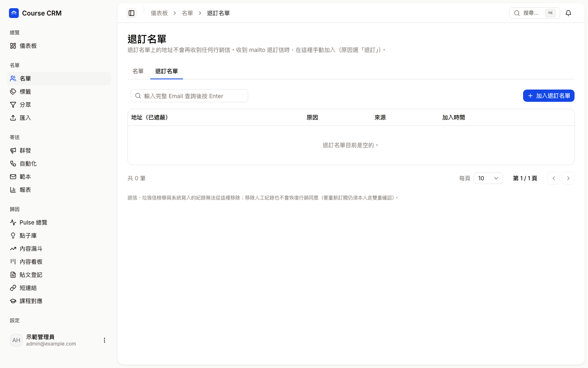
Task: Click the 內容看板 kanban icon
Action: 13,262
